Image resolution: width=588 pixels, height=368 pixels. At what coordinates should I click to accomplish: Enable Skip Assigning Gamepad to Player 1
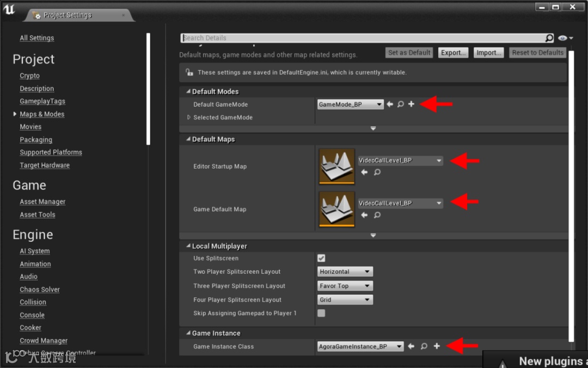321,313
